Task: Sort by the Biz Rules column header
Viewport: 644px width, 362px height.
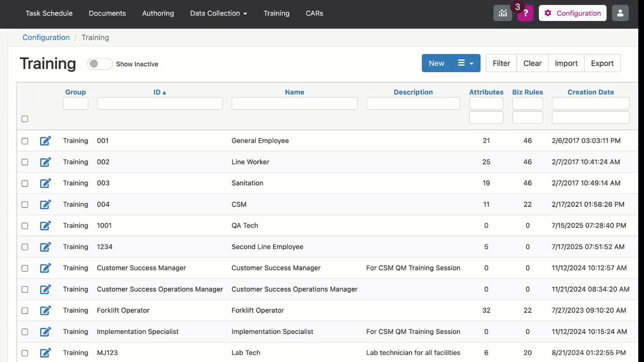Action: click(528, 92)
